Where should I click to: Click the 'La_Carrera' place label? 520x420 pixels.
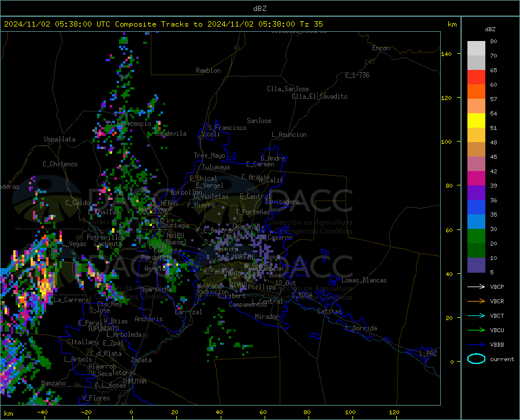[x=71, y=300]
